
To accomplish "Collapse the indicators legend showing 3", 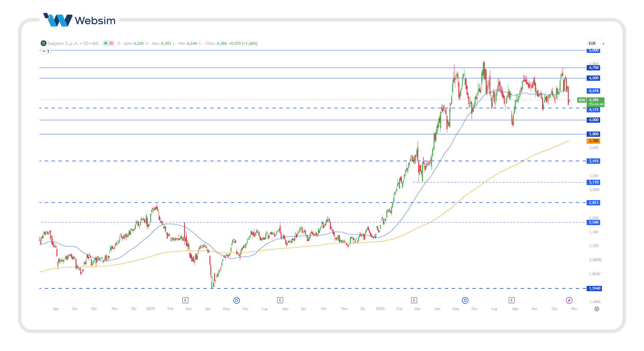I will click(46, 51).
